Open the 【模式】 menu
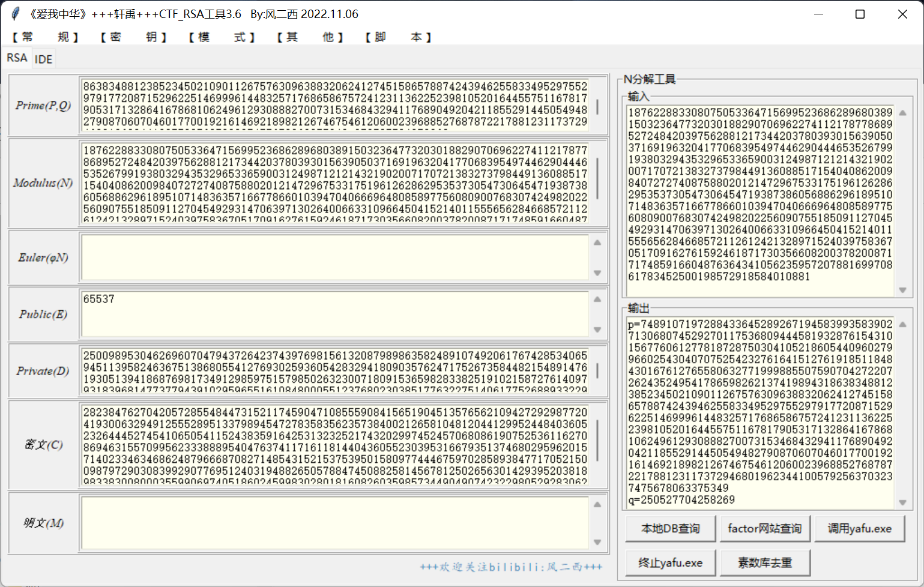924x587 pixels. (x=222, y=37)
